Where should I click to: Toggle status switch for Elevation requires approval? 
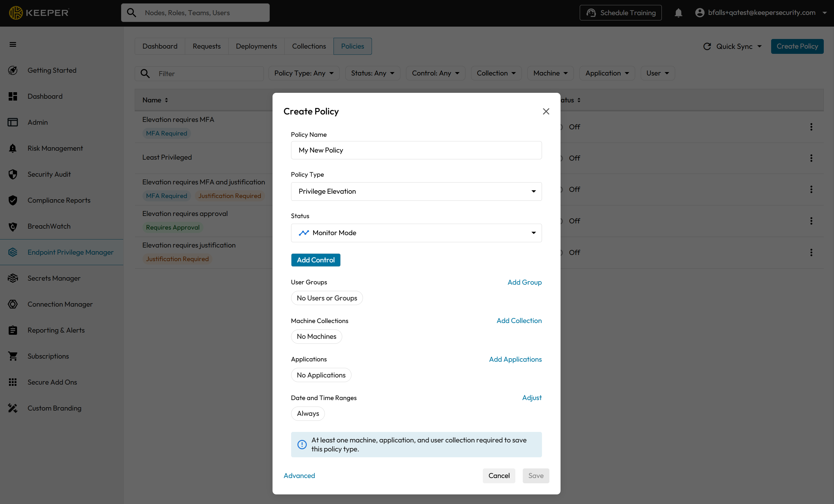click(562, 221)
